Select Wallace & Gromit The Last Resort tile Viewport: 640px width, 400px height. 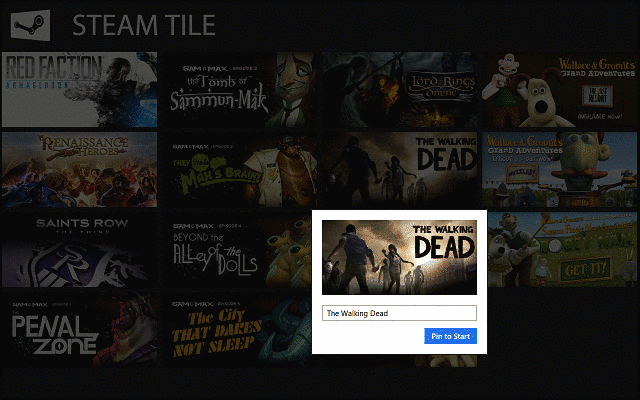tap(560, 89)
